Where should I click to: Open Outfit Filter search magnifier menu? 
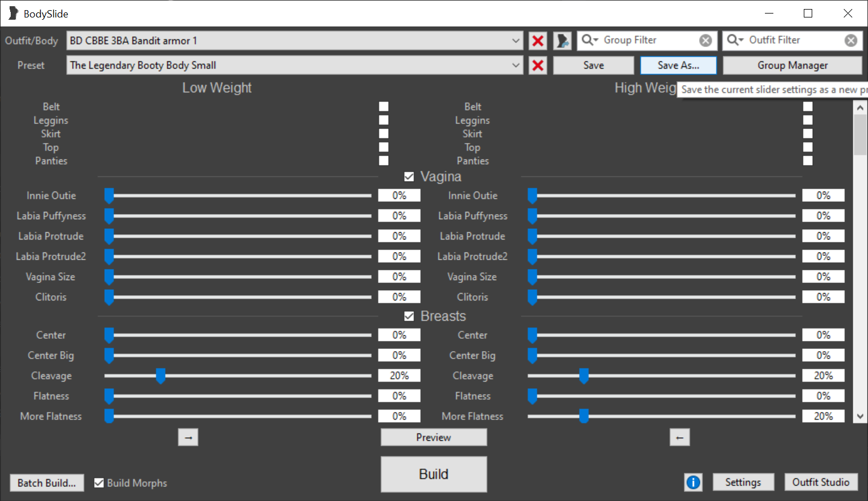click(735, 40)
